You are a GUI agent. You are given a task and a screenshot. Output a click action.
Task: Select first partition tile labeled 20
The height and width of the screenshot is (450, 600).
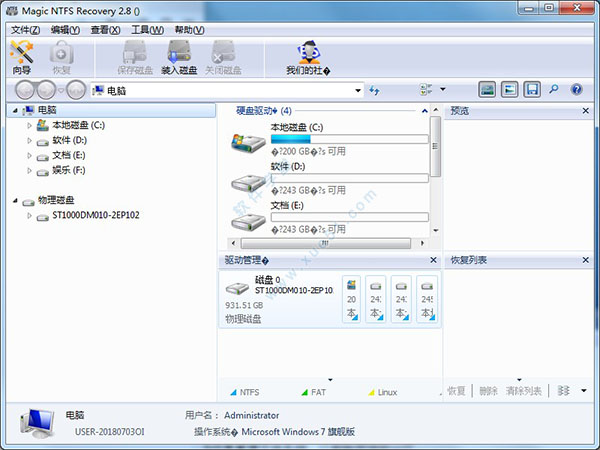tap(351, 299)
